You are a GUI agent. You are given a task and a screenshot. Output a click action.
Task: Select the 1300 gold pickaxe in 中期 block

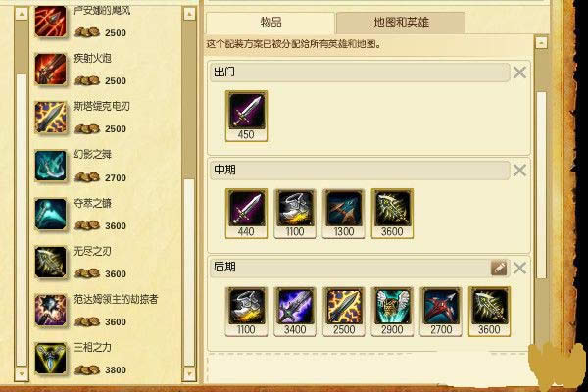pos(344,214)
